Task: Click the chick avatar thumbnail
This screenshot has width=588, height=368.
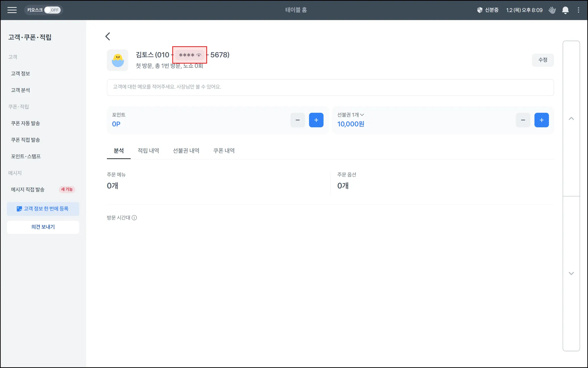Action: click(x=118, y=60)
